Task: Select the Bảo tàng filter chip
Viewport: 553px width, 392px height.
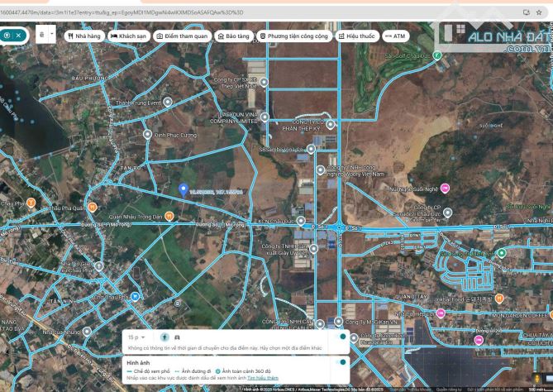Action: [233, 36]
